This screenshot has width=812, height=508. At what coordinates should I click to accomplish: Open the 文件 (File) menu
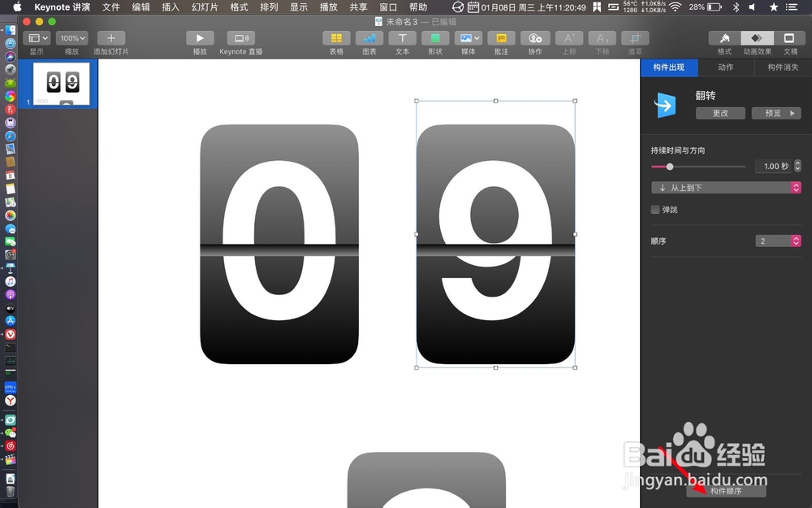coord(110,7)
